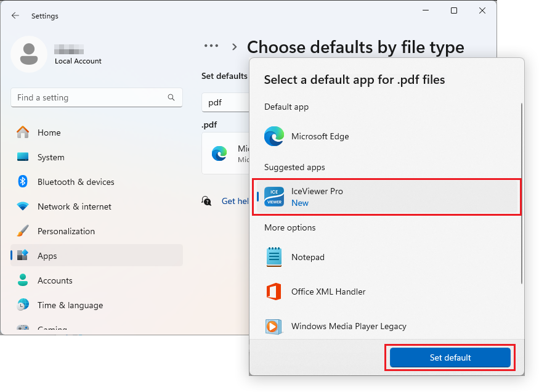The image size is (539, 392).
Task: Open Time & language settings
Action: pyautogui.click(x=97, y=305)
